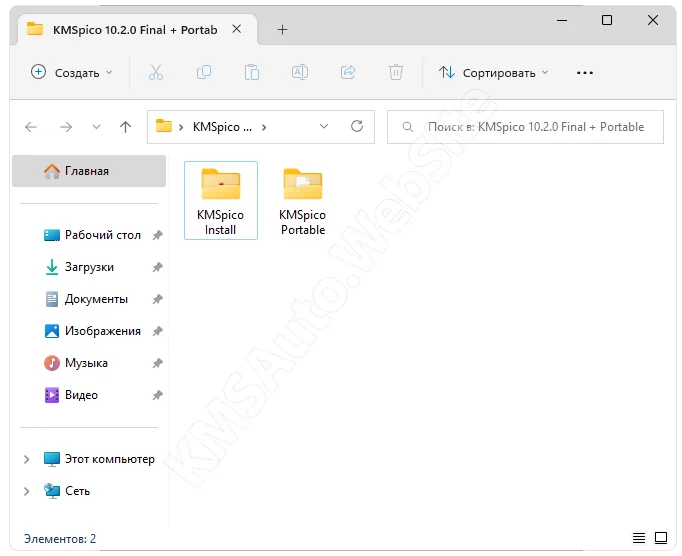
Task: Click the Cut scissors icon in toolbar
Action: click(155, 72)
